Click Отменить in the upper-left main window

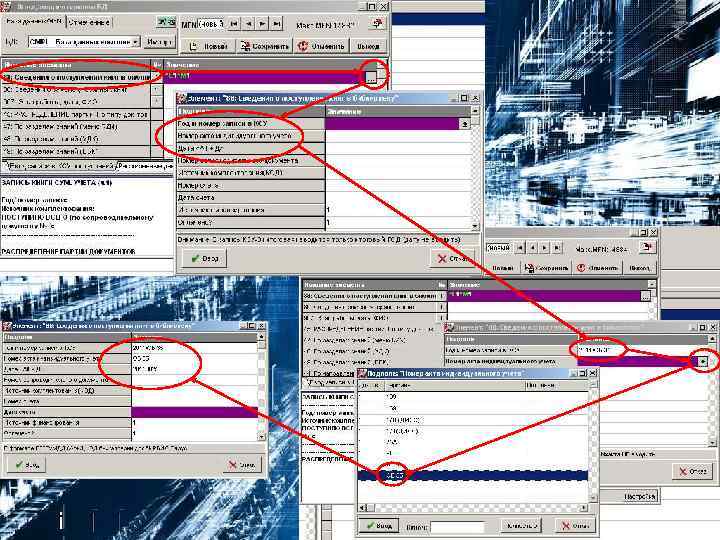point(321,46)
